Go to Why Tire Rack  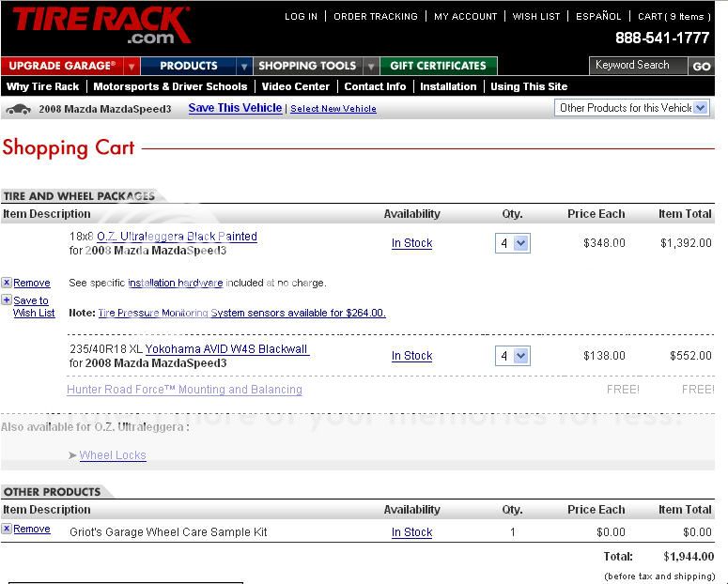[42, 86]
